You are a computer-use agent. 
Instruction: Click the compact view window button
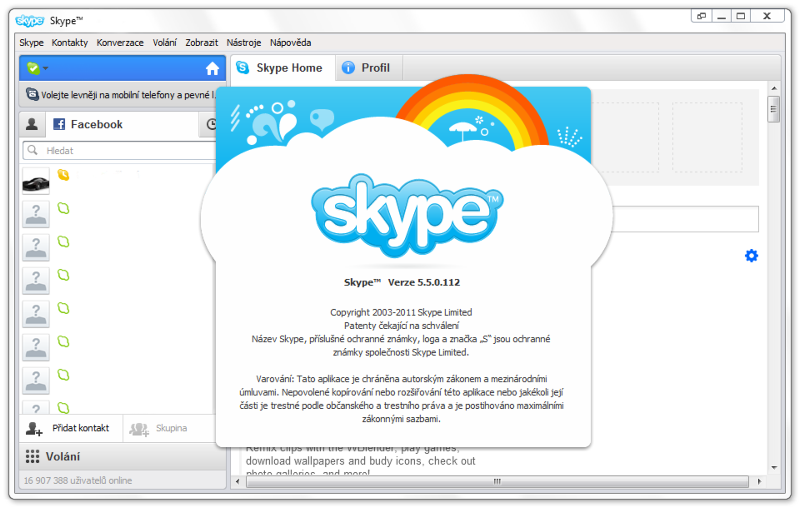coord(702,16)
